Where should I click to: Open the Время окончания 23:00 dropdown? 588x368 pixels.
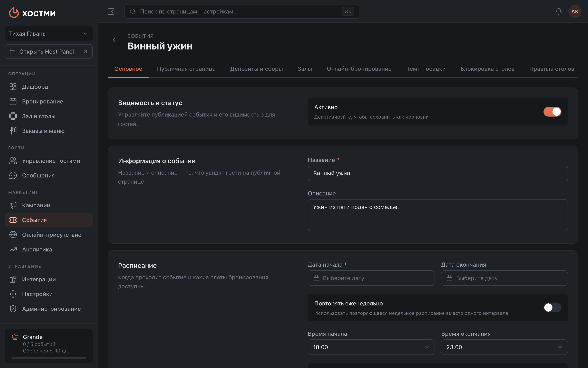point(504,347)
